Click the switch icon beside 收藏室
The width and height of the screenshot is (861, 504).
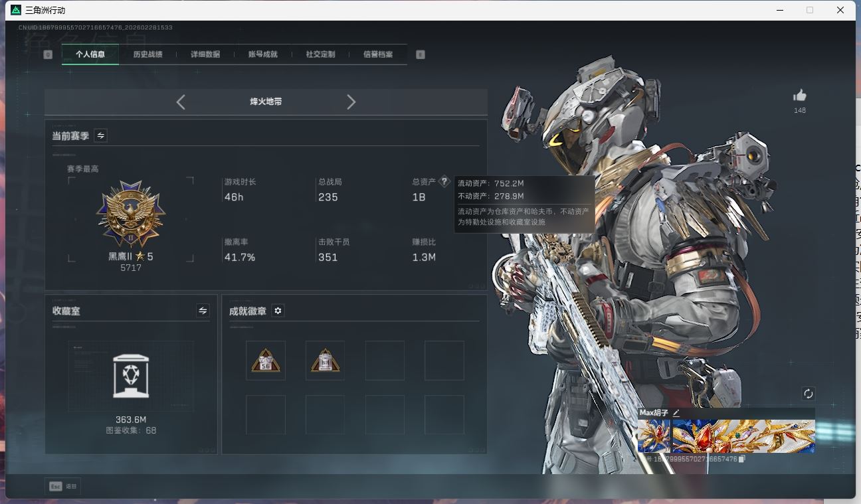pyautogui.click(x=203, y=310)
